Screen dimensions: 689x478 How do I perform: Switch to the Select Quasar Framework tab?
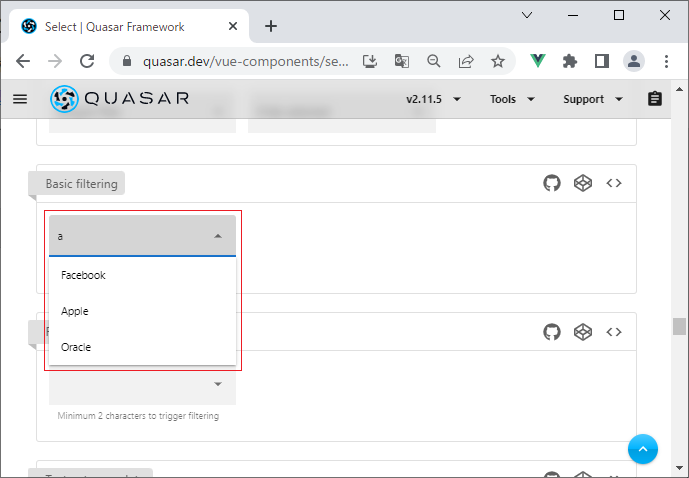coord(127,27)
